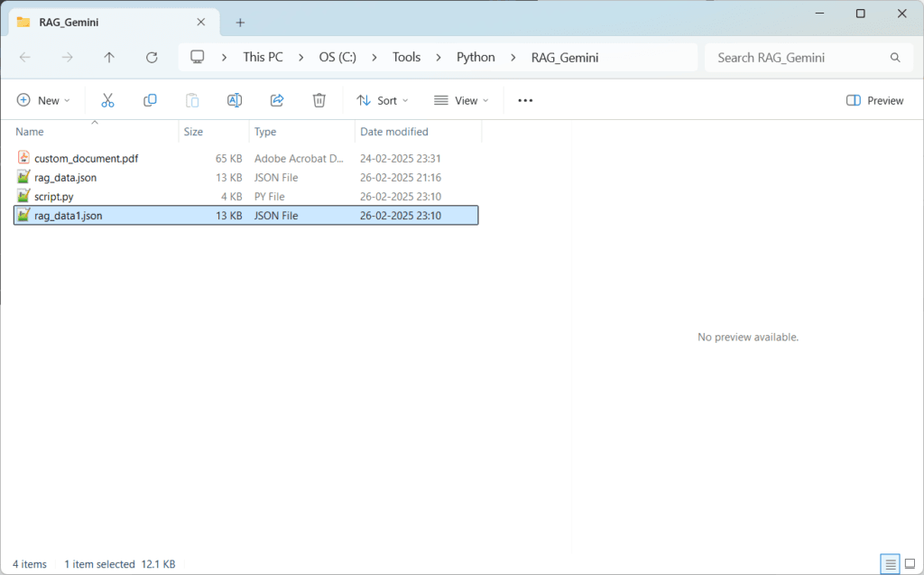Open the New dropdown menu

click(43, 101)
